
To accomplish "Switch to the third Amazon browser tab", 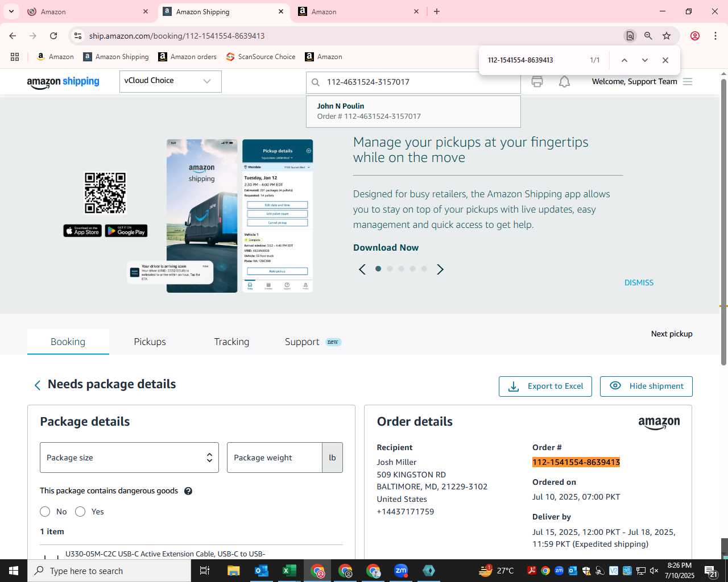I will [358, 11].
